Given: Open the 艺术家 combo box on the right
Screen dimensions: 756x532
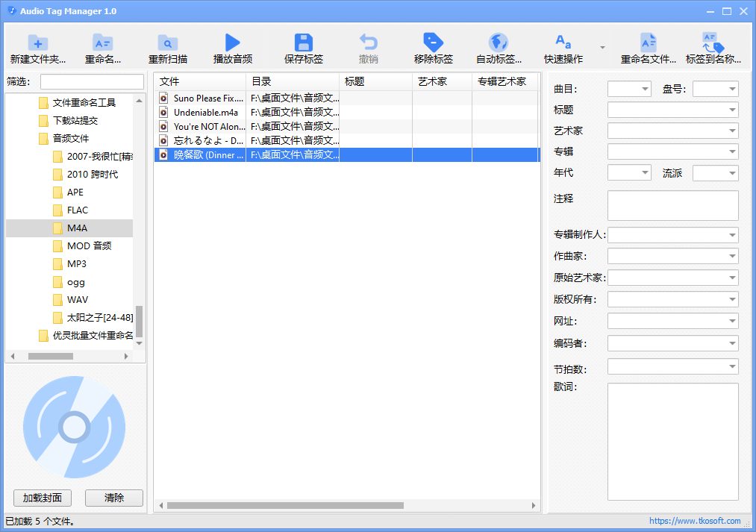Looking at the screenshot, I should pos(672,131).
